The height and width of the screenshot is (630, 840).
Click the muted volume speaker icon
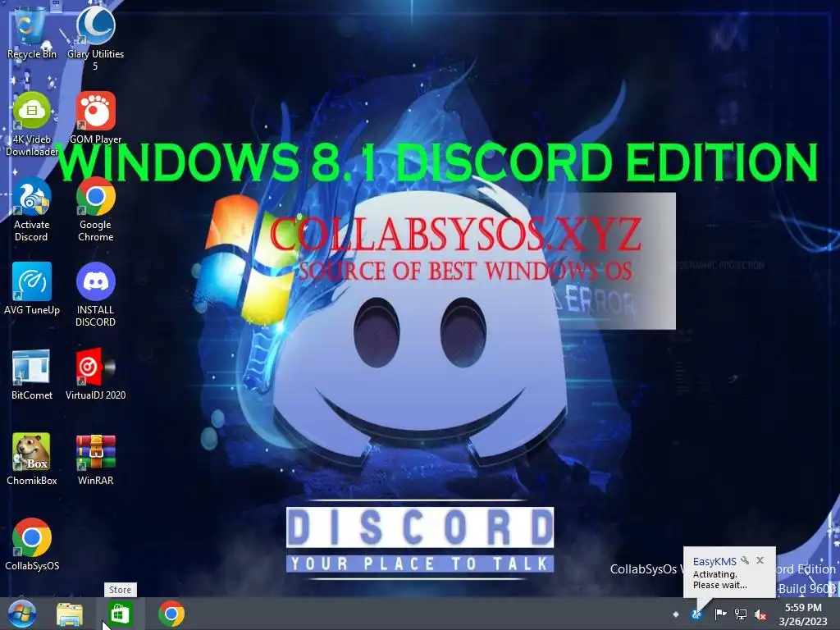pos(760,614)
